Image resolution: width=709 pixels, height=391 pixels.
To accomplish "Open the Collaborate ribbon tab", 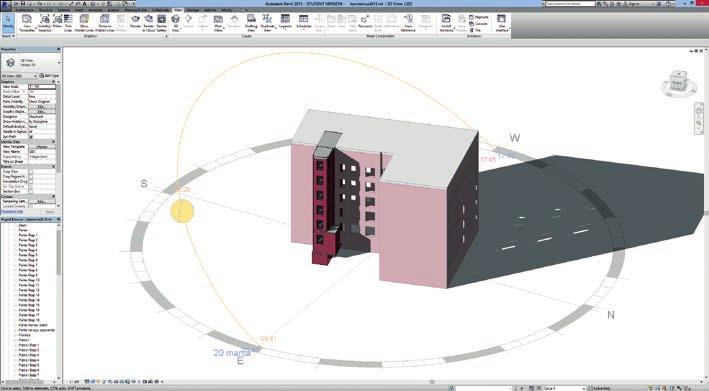I will (x=160, y=10).
